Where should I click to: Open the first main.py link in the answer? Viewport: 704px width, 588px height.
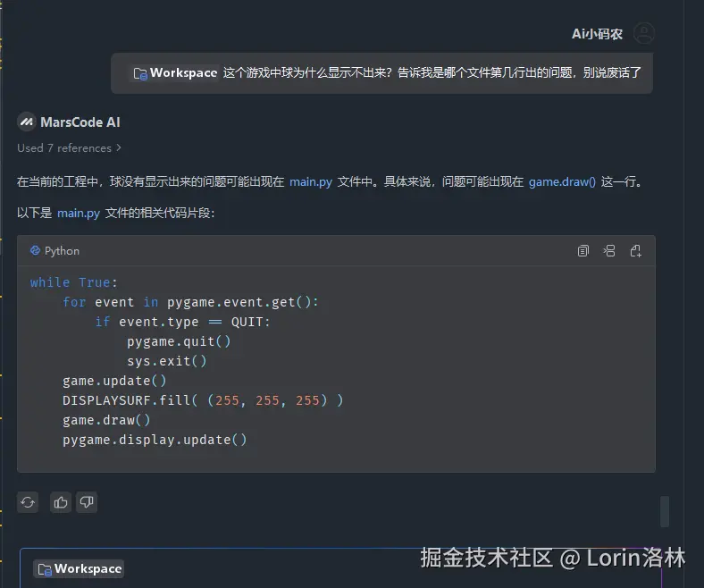point(311,181)
